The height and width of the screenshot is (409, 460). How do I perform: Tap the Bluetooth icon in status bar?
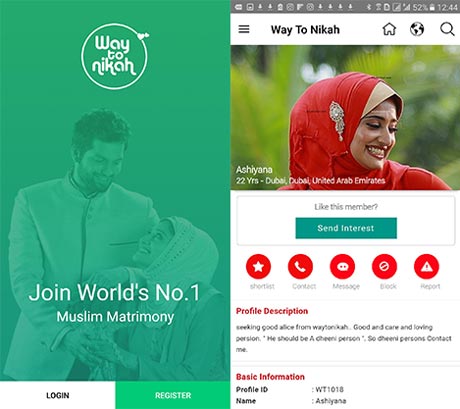click(368, 7)
